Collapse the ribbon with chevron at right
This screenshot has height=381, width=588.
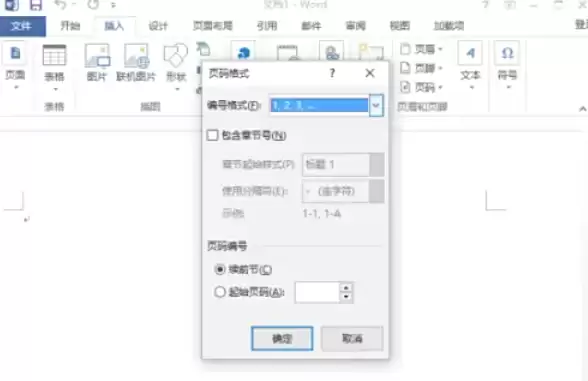[x=582, y=109]
